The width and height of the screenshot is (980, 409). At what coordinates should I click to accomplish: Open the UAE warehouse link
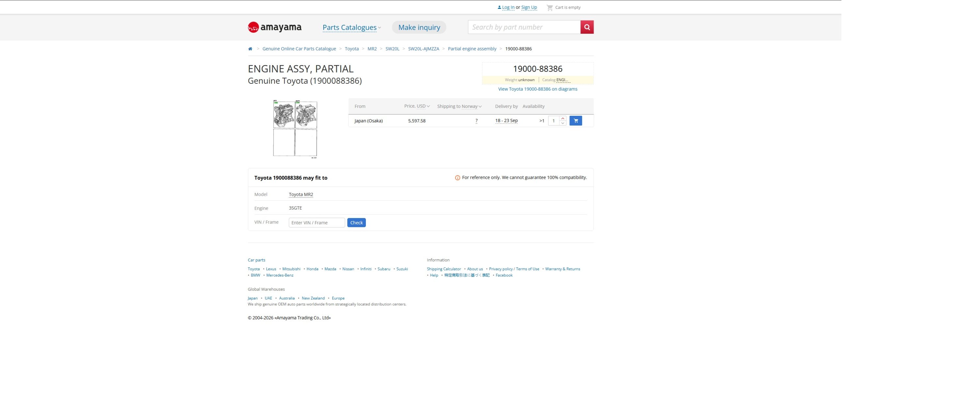point(268,298)
